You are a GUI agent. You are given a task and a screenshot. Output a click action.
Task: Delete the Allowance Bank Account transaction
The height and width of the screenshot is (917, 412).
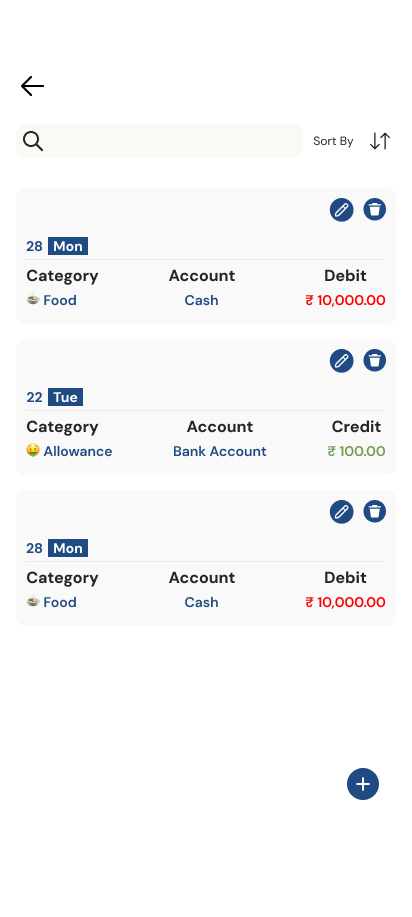point(375,361)
